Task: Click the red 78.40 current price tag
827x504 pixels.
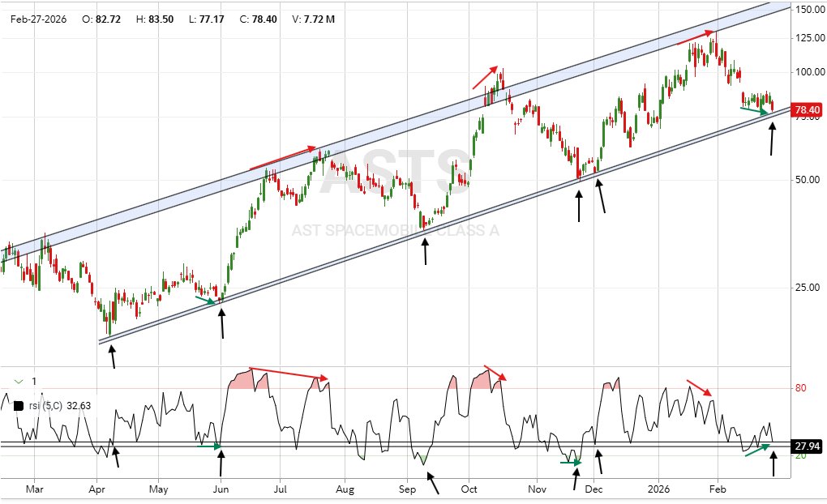Action: 807,109
